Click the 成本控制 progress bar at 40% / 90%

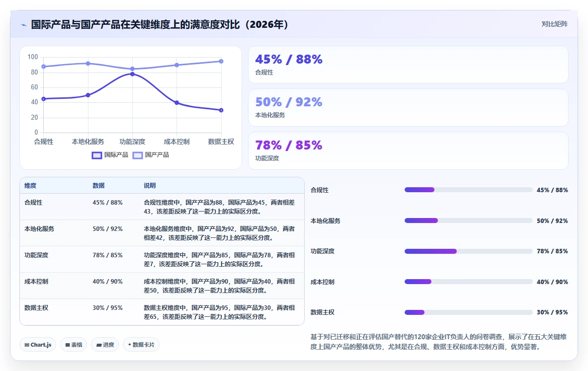coord(468,282)
